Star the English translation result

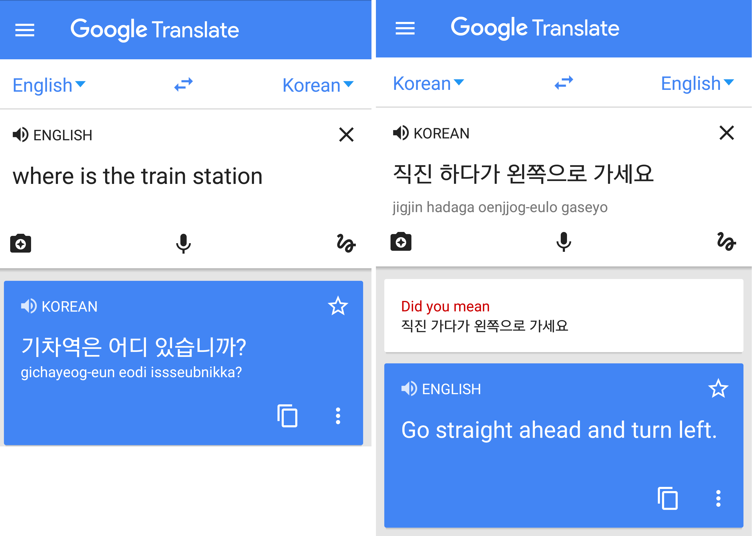pos(718,388)
